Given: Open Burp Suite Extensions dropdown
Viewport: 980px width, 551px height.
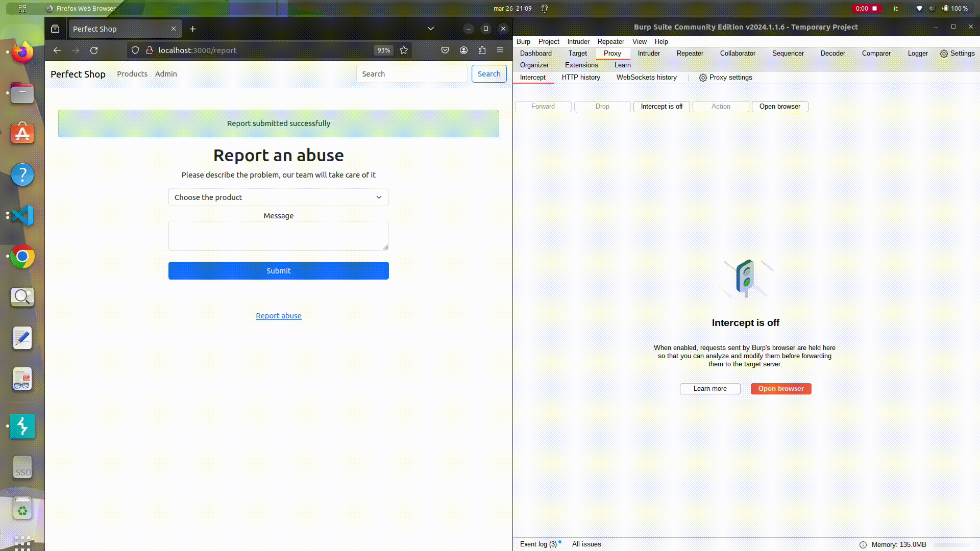Looking at the screenshot, I should (581, 65).
